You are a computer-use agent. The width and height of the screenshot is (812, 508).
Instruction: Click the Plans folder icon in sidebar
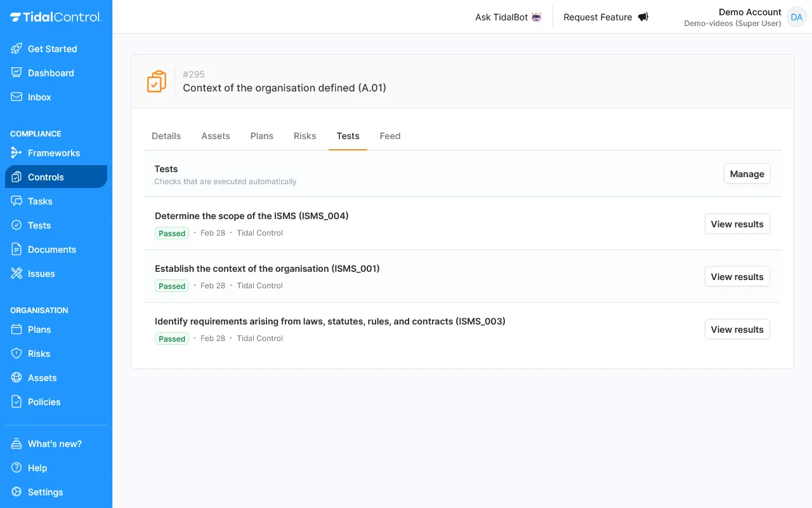16,330
